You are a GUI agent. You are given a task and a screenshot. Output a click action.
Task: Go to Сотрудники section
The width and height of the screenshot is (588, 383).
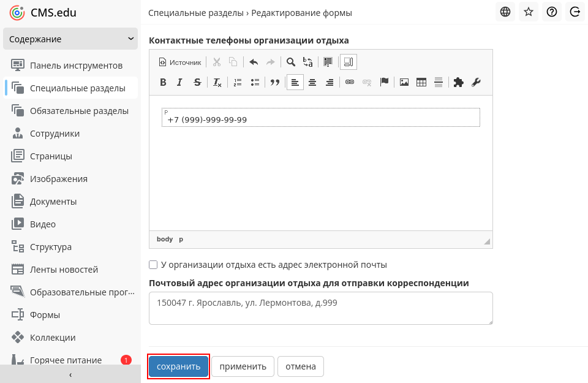click(x=70, y=134)
